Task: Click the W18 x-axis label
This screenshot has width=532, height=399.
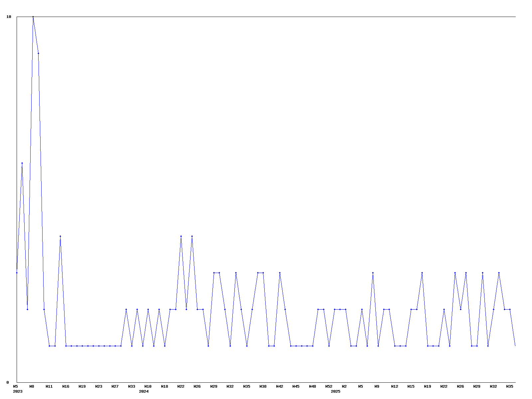Action: point(165,386)
